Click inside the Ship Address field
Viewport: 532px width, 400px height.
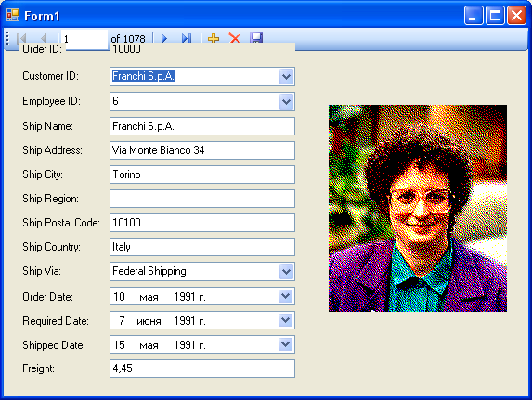point(202,150)
